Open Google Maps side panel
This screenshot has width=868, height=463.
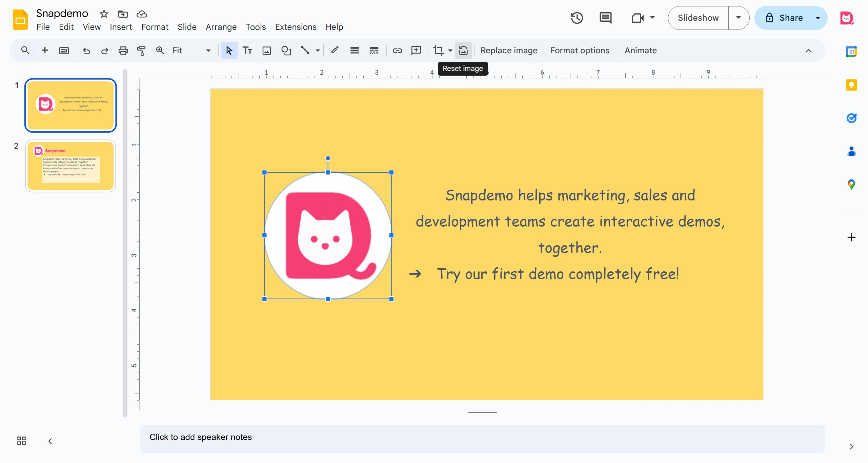(x=851, y=185)
